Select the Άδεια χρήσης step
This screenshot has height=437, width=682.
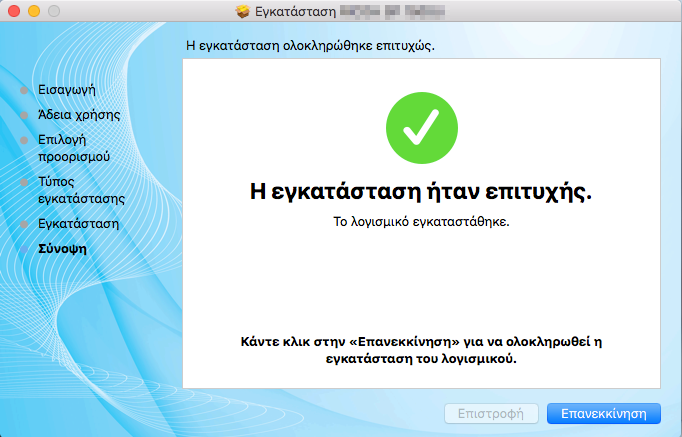click(79, 115)
